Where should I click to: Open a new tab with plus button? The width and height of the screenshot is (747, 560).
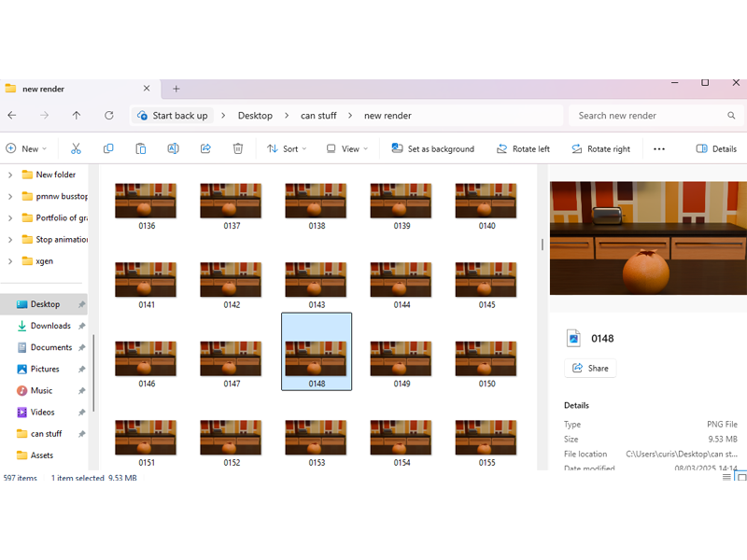click(x=176, y=89)
